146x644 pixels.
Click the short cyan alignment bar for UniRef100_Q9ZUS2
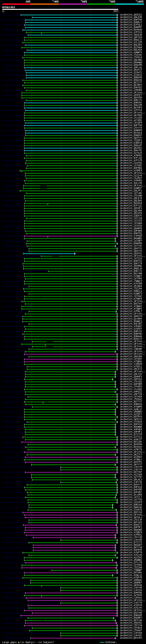pos(50,254)
